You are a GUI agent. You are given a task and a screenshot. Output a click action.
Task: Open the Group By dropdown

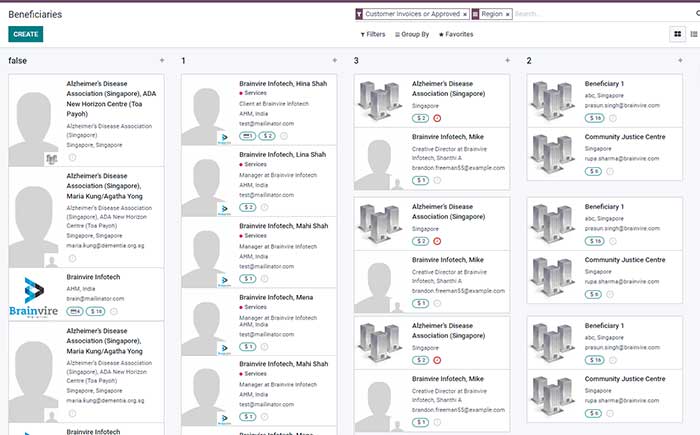[412, 34]
